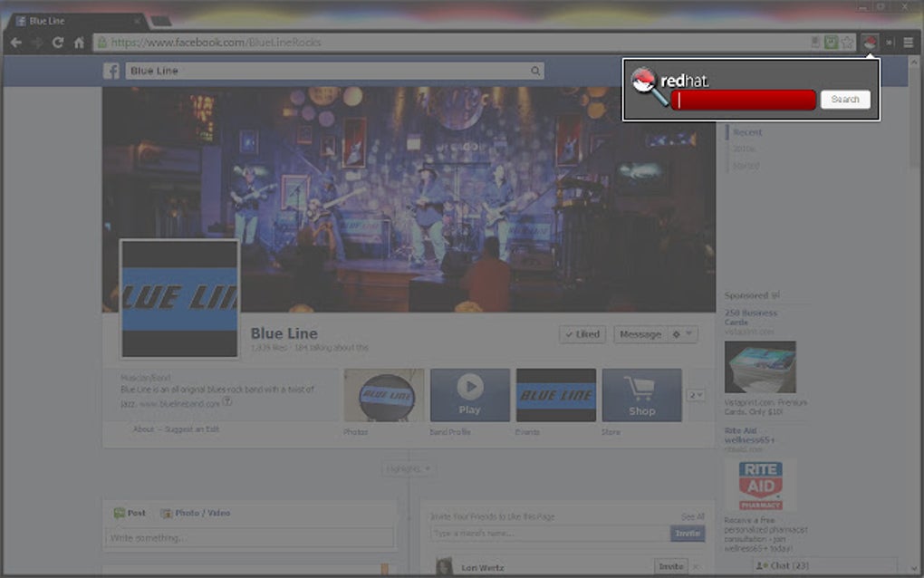Click the See All link
Image resolution: width=924 pixels, height=578 pixels.
[x=692, y=516]
